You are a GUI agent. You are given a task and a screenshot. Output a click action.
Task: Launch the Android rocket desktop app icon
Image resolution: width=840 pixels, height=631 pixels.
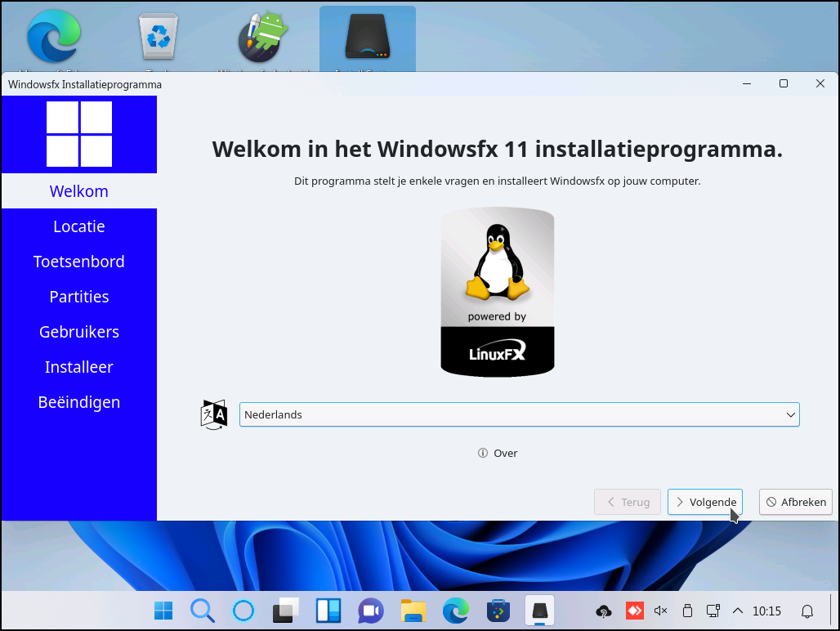tap(263, 37)
